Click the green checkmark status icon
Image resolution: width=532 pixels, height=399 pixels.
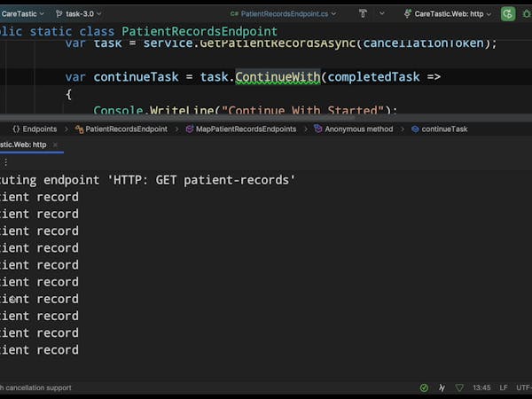[424, 387]
